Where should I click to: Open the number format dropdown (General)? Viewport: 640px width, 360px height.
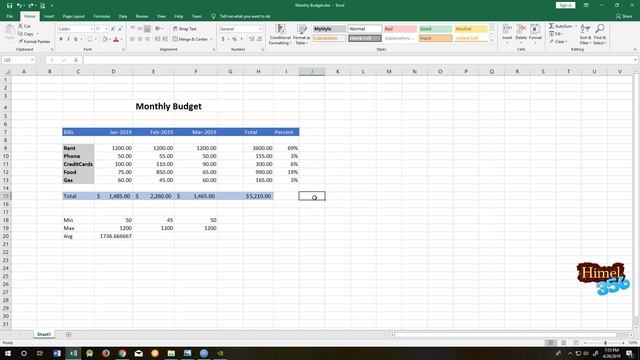pos(260,29)
